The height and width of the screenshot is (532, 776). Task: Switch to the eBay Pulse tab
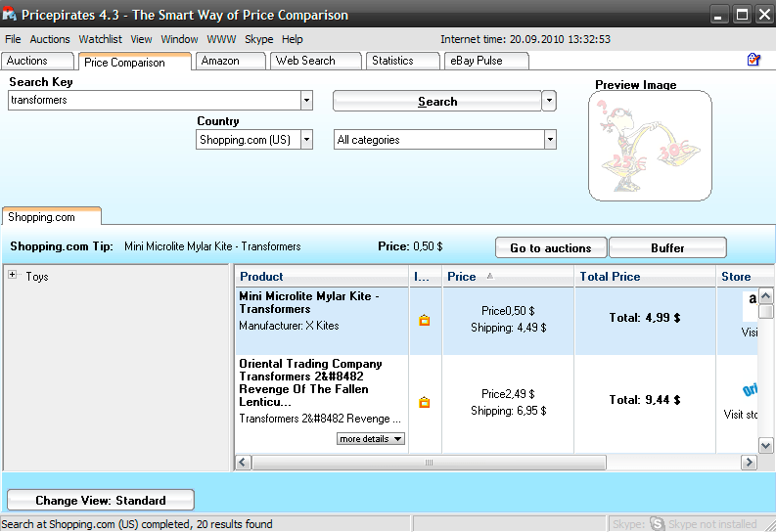pyautogui.click(x=486, y=61)
